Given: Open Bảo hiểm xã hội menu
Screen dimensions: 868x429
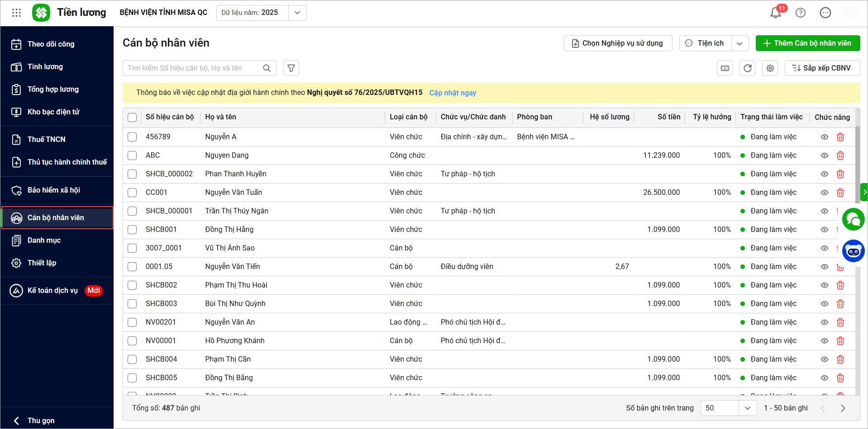Looking at the screenshot, I should pos(53,190).
